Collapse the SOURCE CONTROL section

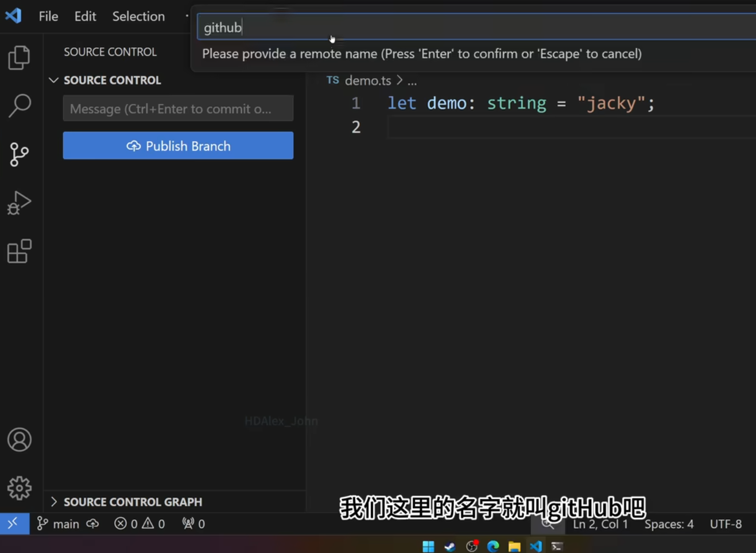[x=53, y=80]
